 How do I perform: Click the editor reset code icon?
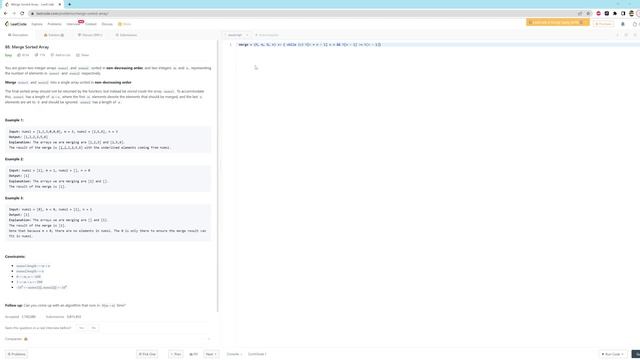coord(617,35)
